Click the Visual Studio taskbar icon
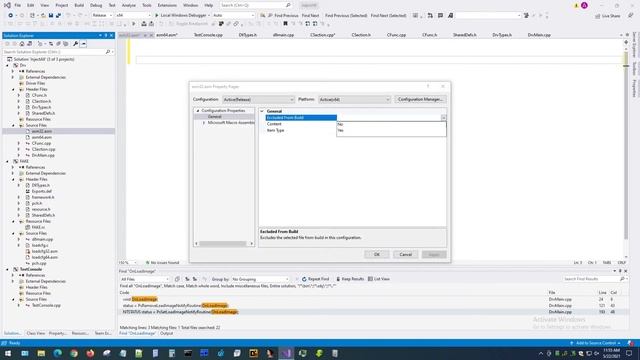The image size is (640, 360). (286, 353)
